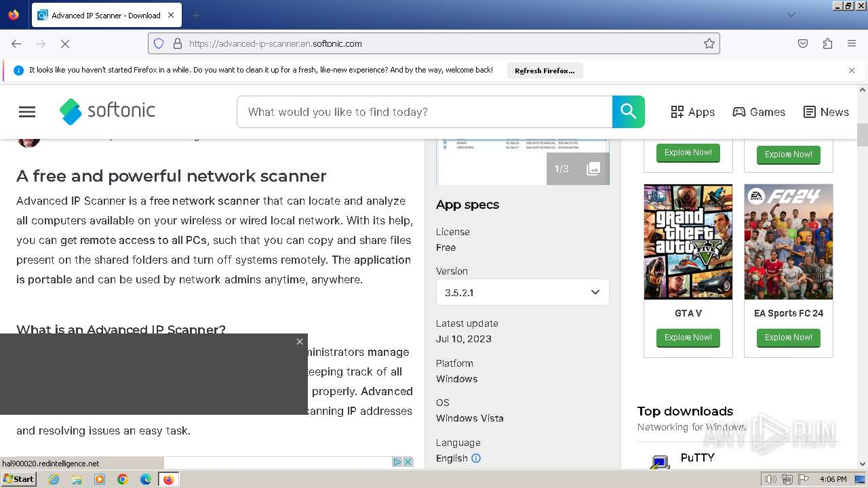Open the PuTTY download entry

(697, 457)
